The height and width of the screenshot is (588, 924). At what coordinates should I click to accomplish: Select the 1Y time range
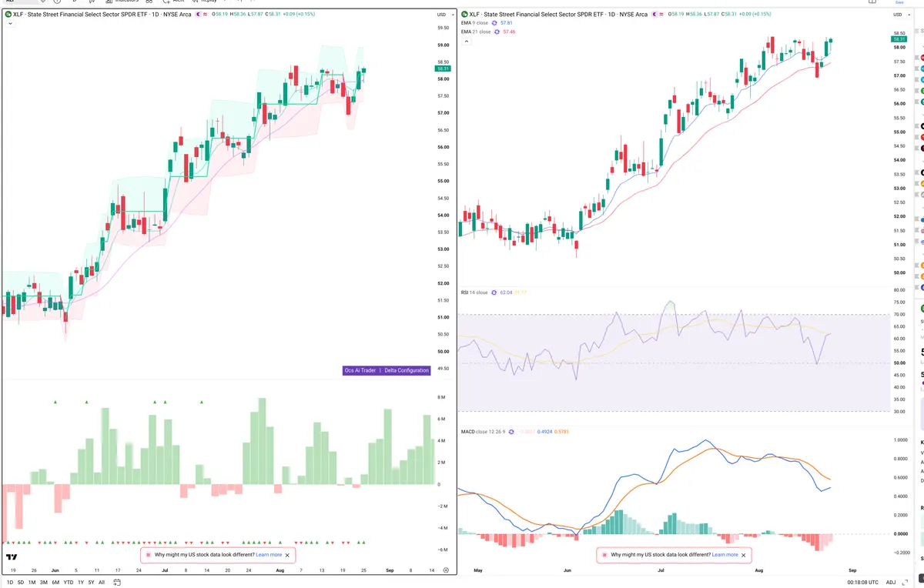point(81,583)
